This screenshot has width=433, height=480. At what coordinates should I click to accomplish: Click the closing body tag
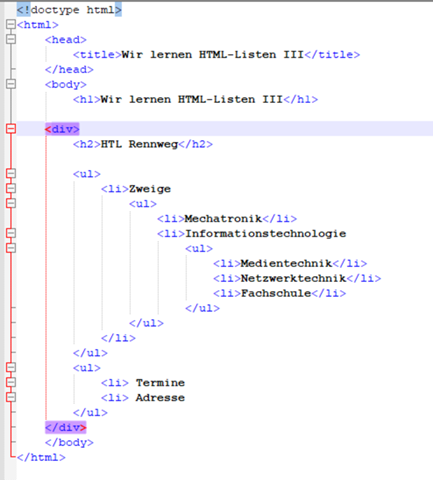[x=69, y=442]
